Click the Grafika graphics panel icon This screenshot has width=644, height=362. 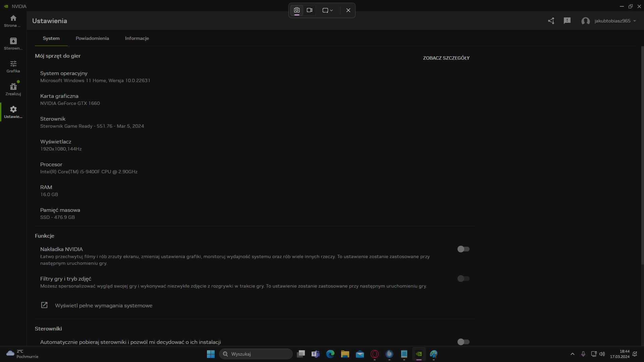pyautogui.click(x=13, y=66)
